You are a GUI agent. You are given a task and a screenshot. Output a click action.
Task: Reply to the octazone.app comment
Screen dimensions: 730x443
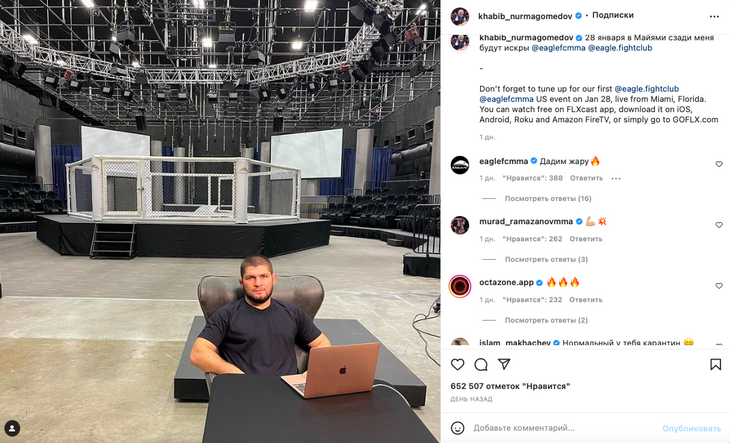[x=586, y=300]
